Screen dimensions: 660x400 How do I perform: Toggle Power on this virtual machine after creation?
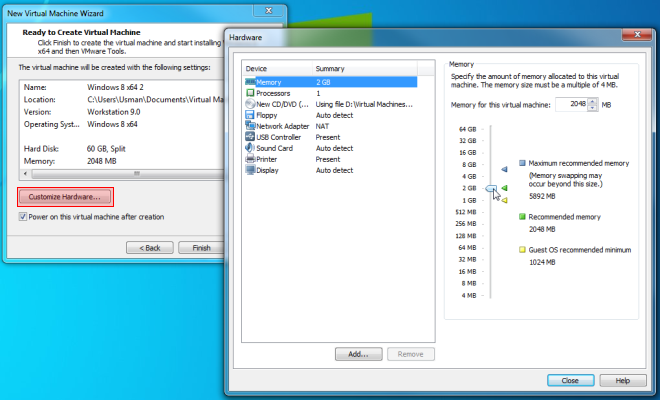click(x=23, y=217)
